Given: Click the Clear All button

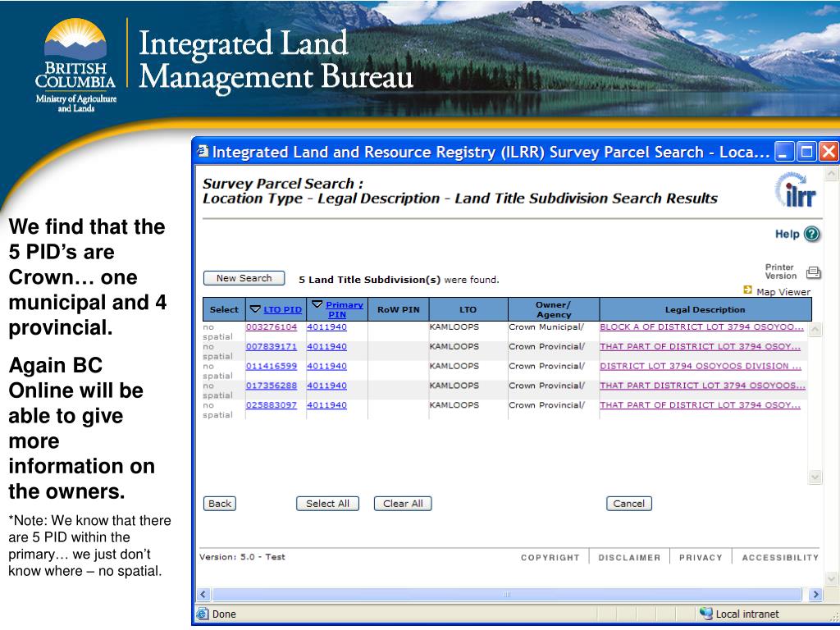Looking at the screenshot, I should pos(403,504).
